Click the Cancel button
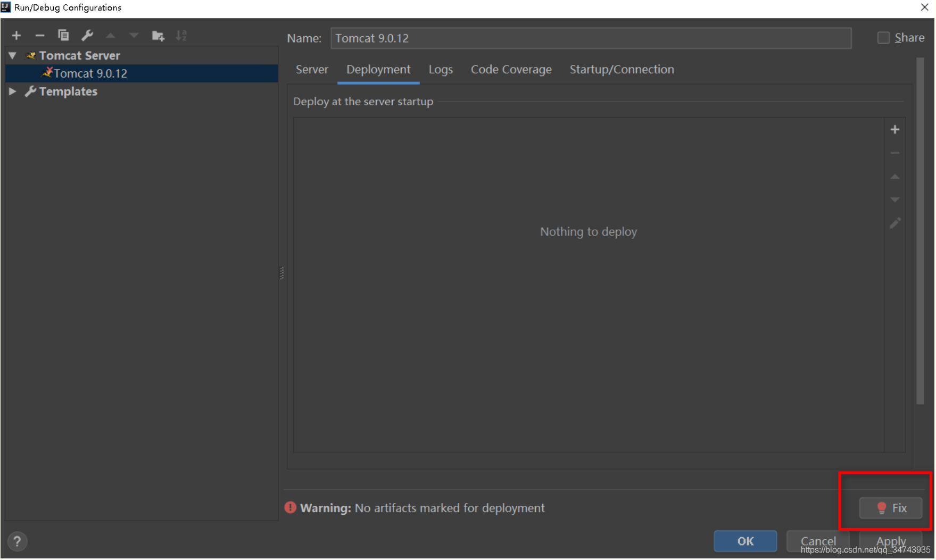 818,541
